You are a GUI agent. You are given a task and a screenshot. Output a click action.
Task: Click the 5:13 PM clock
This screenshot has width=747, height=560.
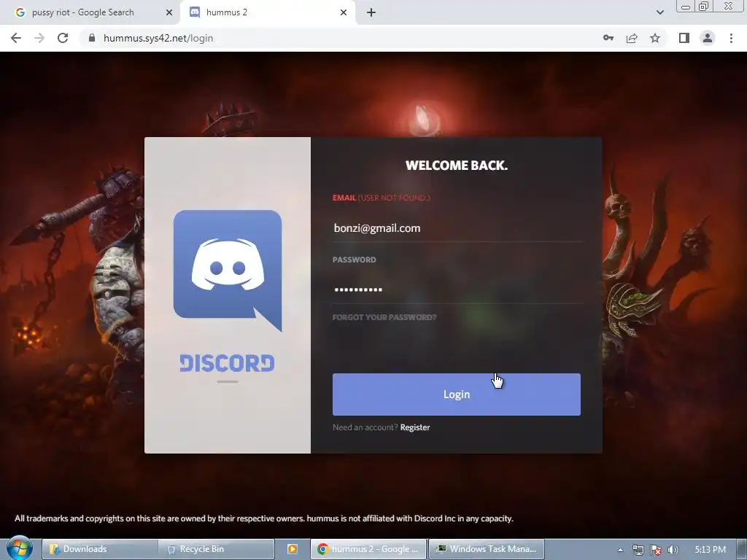click(710, 550)
